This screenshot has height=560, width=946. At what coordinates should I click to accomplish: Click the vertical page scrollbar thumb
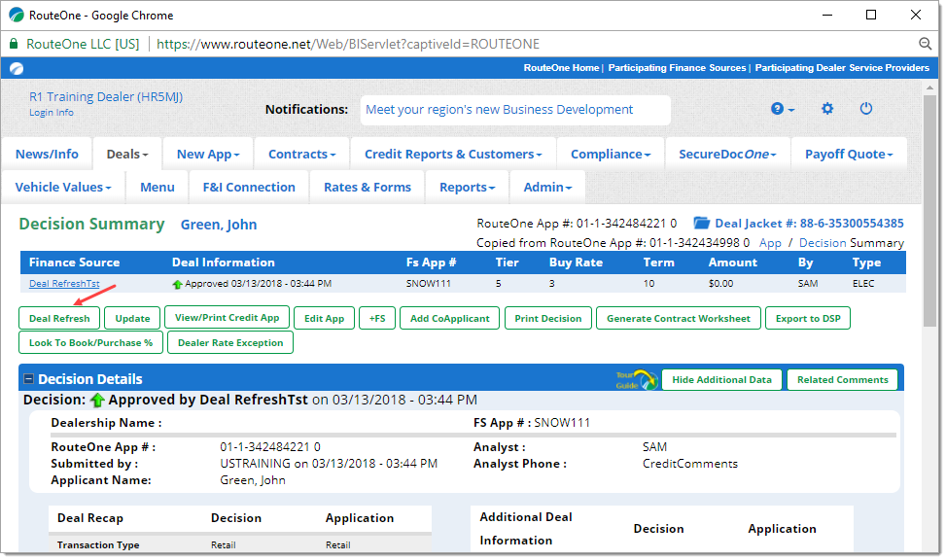click(929, 211)
